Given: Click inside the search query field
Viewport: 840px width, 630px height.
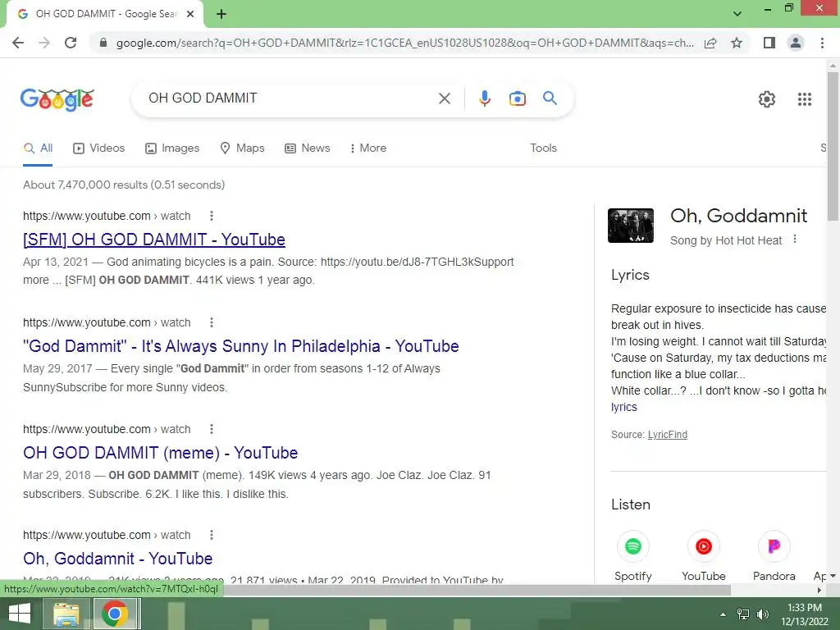Looking at the screenshot, I should 290,98.
